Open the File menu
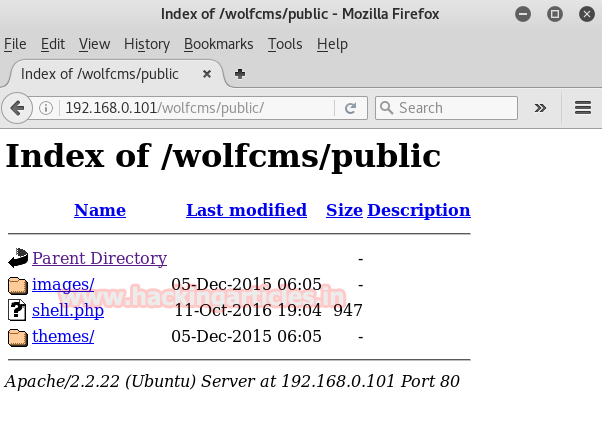The image size is (602, 424). 15,44
